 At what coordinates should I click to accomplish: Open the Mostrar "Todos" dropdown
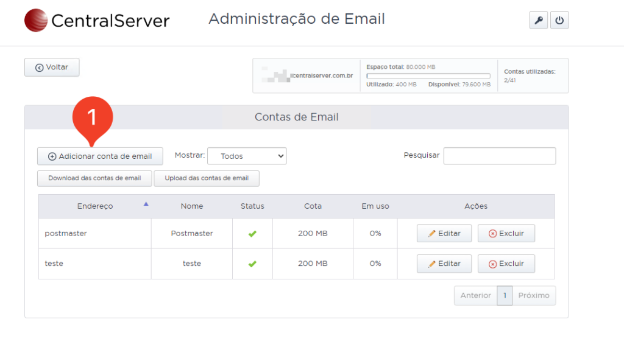click(x=247, y=156)
